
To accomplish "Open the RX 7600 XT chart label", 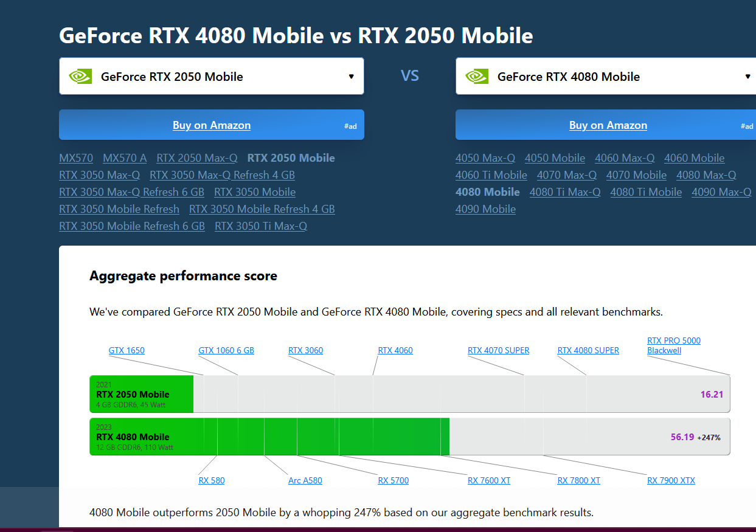I will click(489, 480).
